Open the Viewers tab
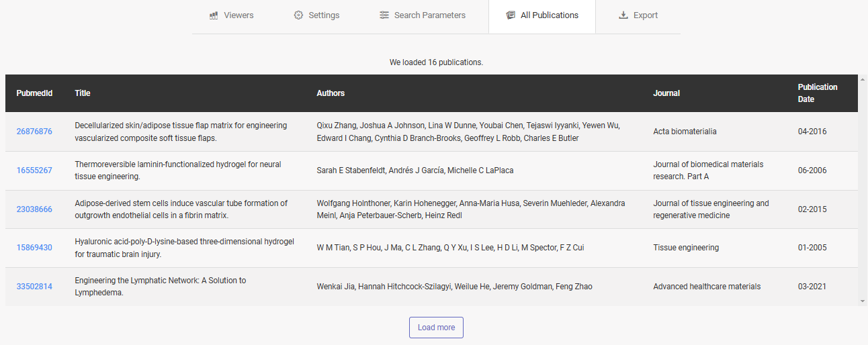This screenshot has height=345, width=868. (x=231, y=15)
